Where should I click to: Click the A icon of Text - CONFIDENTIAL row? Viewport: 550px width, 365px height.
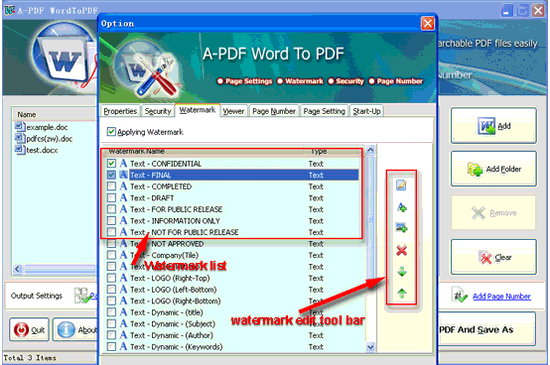pyautogui.click(x=123, y=163)
